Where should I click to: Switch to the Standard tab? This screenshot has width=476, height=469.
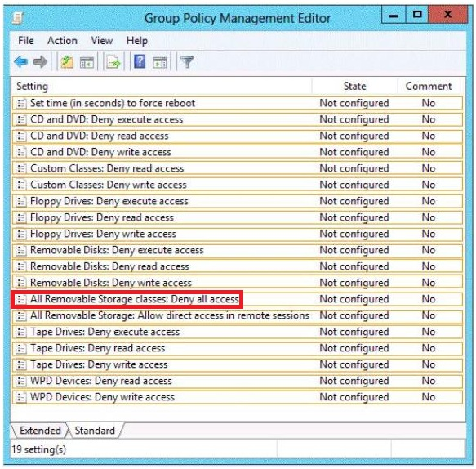tap(95, 430)
